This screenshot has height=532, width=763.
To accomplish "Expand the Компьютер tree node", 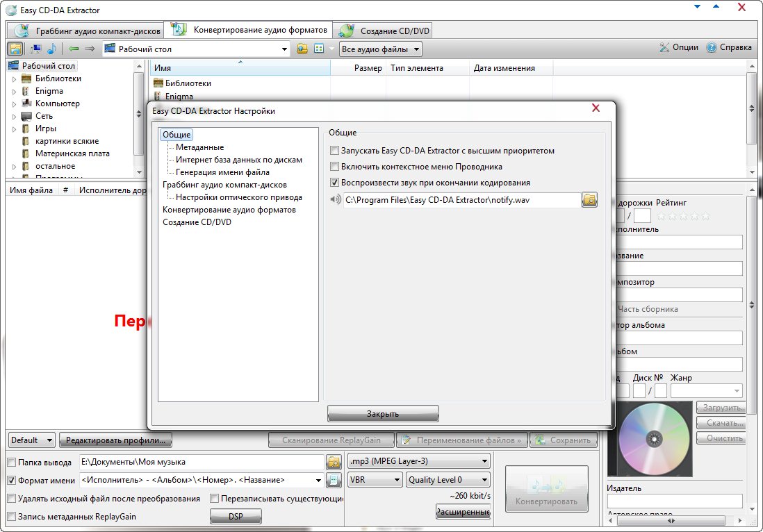I will pyautogui.click(x=14, y=103).
